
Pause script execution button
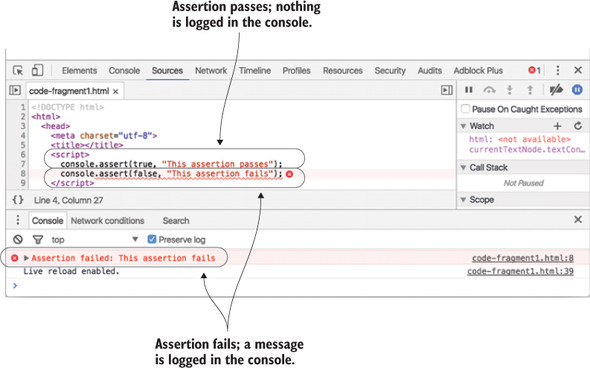[x=468, y=90]
